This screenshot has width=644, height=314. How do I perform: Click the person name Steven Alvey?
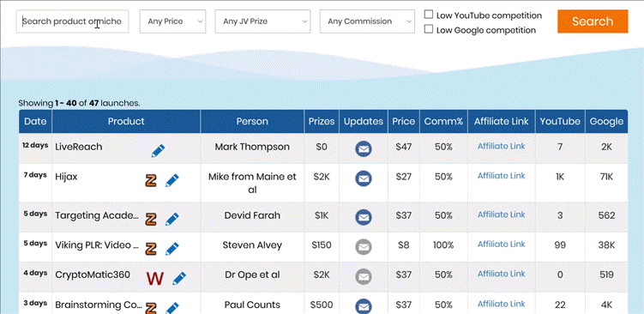point(252,245)
